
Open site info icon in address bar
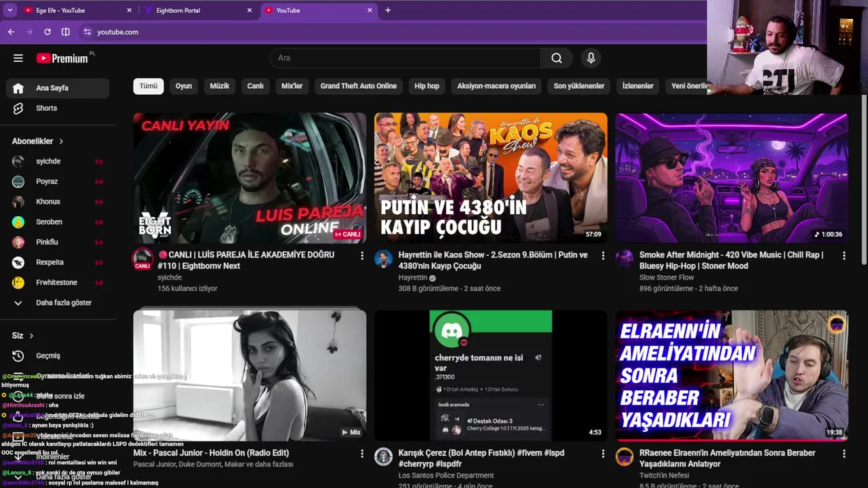tap(87, 32)
